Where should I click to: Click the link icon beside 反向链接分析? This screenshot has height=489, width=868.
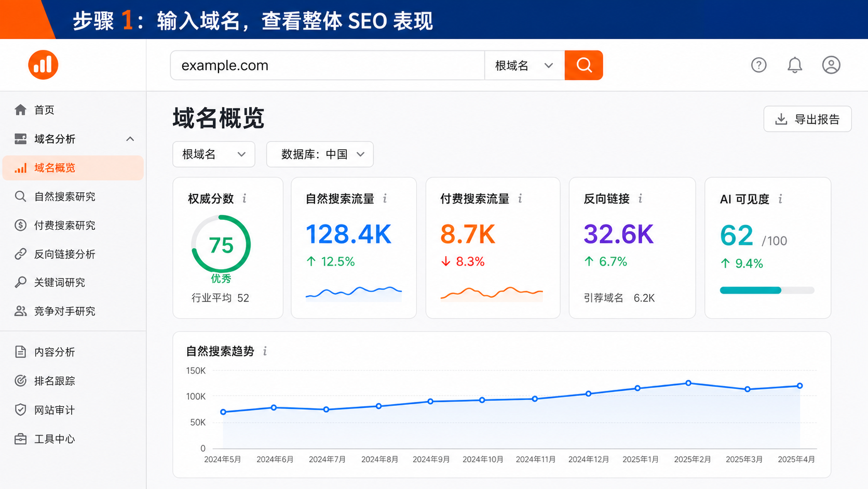(x=20, y=254)
